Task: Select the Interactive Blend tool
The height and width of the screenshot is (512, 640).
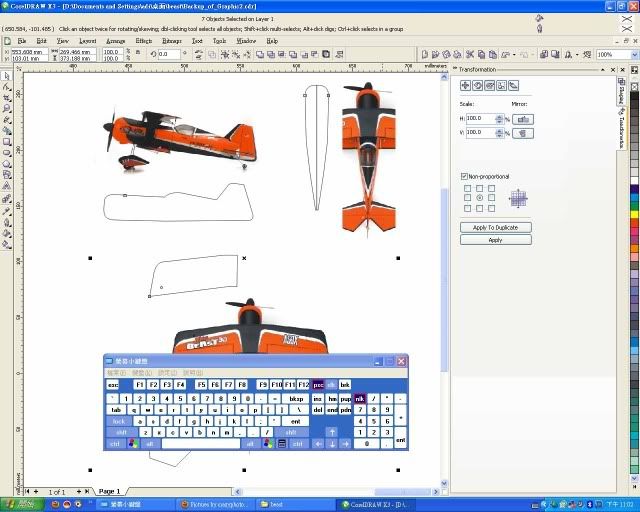Action: pos(7,199)
